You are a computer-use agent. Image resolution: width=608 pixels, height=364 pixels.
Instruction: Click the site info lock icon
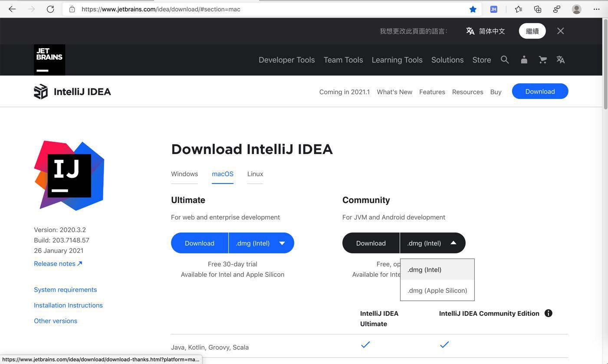click(x=72, y=9)
